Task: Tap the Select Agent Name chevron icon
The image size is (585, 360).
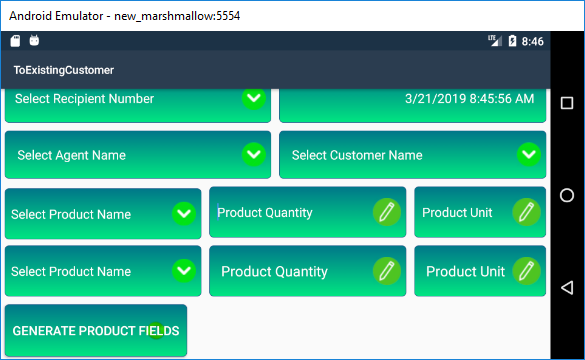Action: click(254, 154)
